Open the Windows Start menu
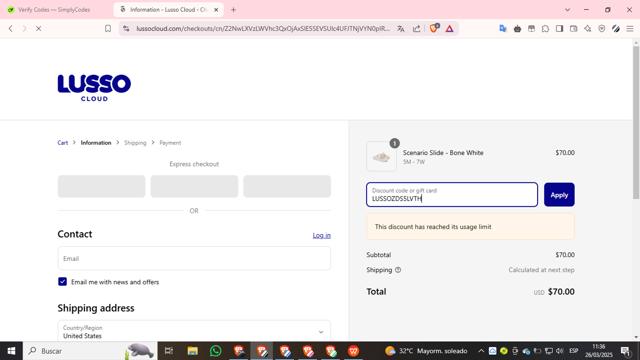Screen dimensions: 640x360 pos(11,351)
